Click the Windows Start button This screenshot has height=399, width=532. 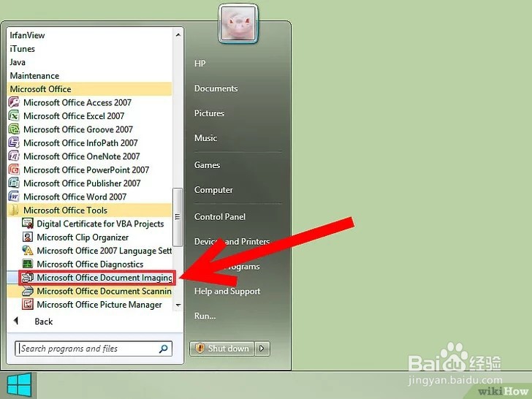(x=19, y=386)
